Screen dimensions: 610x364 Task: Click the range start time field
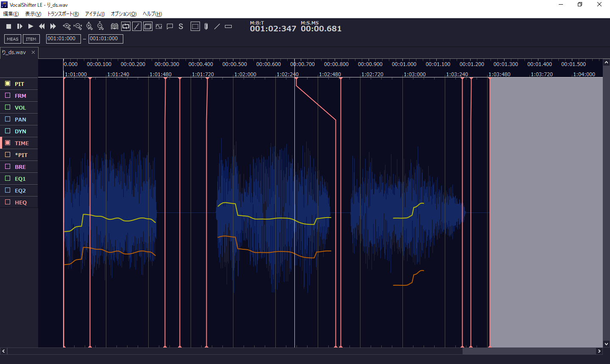[63, 39]
